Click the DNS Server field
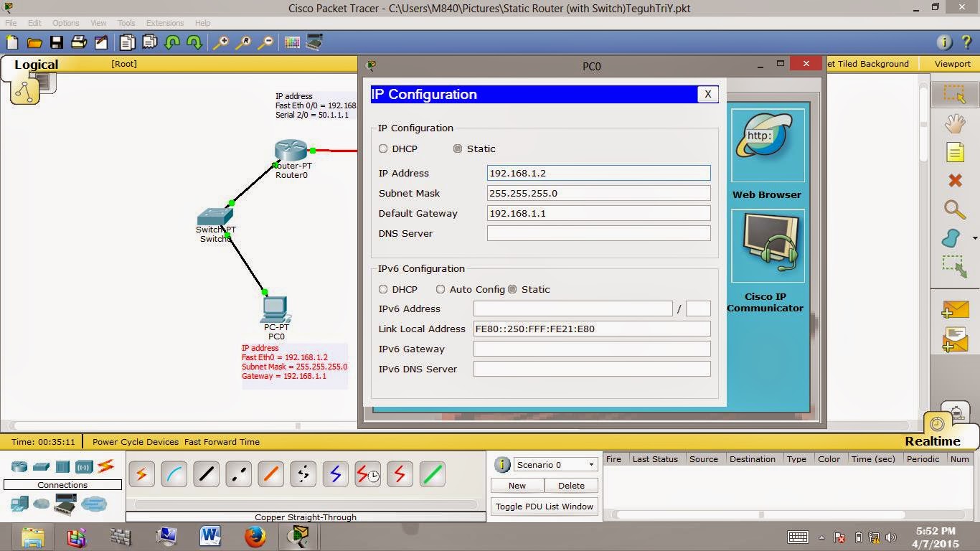980x551 pixels. pyautogui.click(x=598, y=233)
